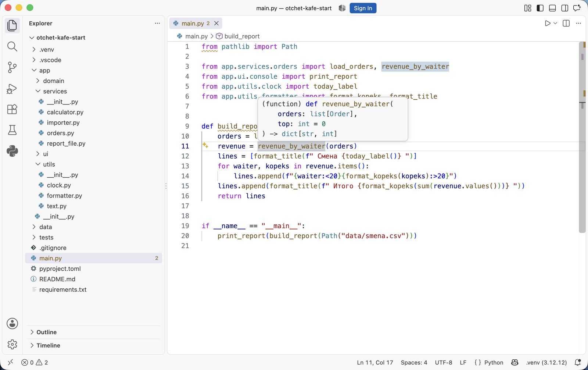Open Source Control view
Image resolution: width=588 pixels, height=370 pixels.
click(12, 67)
